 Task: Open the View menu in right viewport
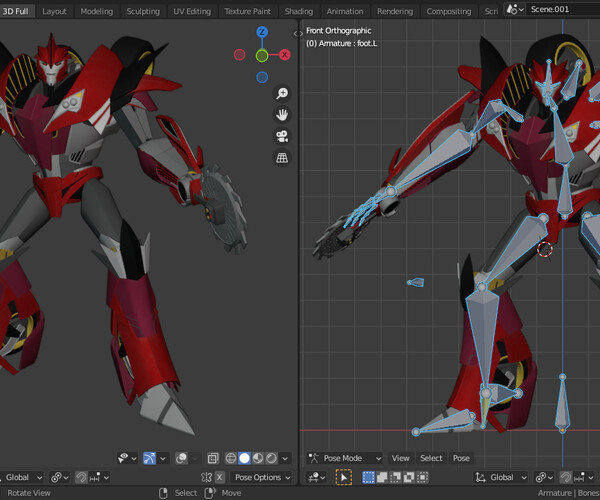401,458
